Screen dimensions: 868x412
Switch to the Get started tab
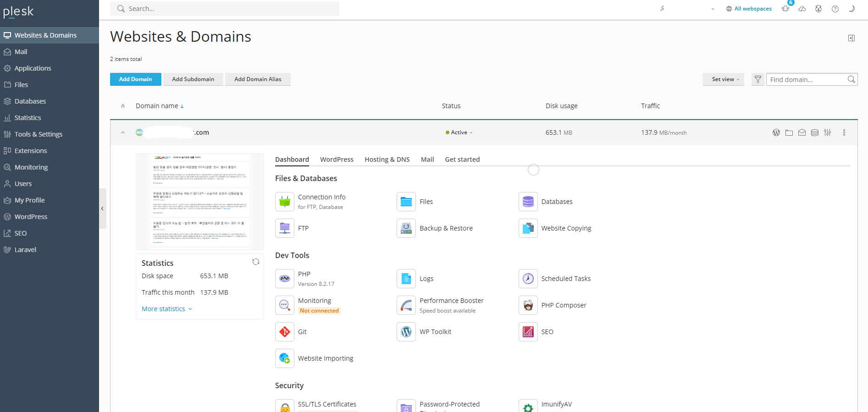[463, 159]
